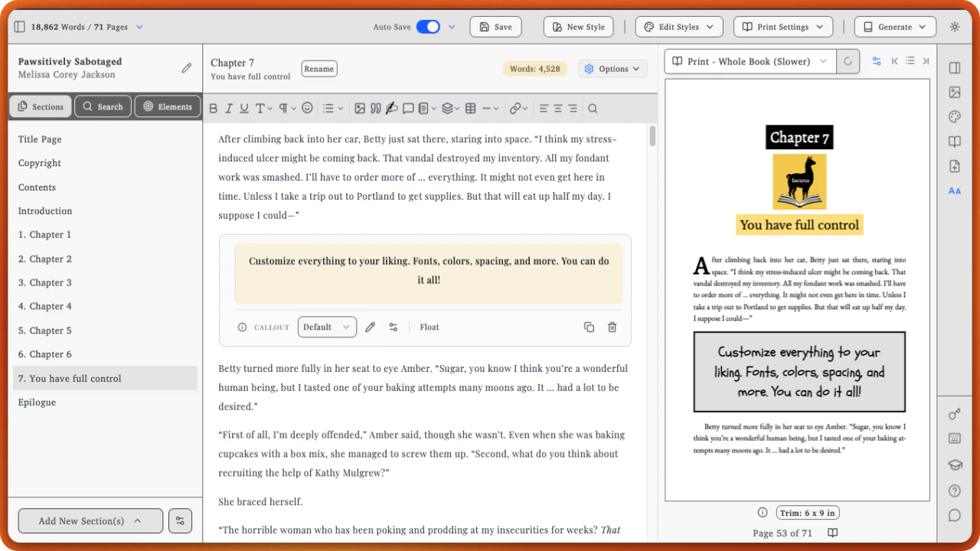This screenshot has height=551, width=980.
Task: Select Title Page section
Action: coord(40,139)
